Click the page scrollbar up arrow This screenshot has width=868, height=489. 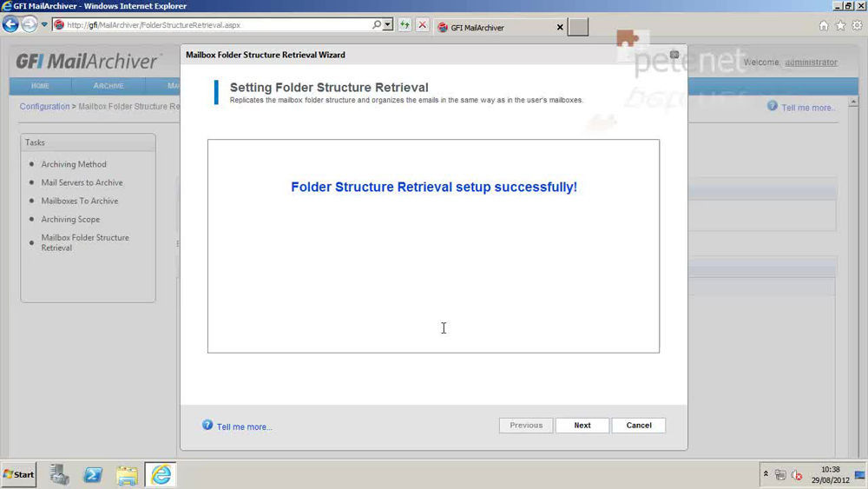tap(853, 102)
